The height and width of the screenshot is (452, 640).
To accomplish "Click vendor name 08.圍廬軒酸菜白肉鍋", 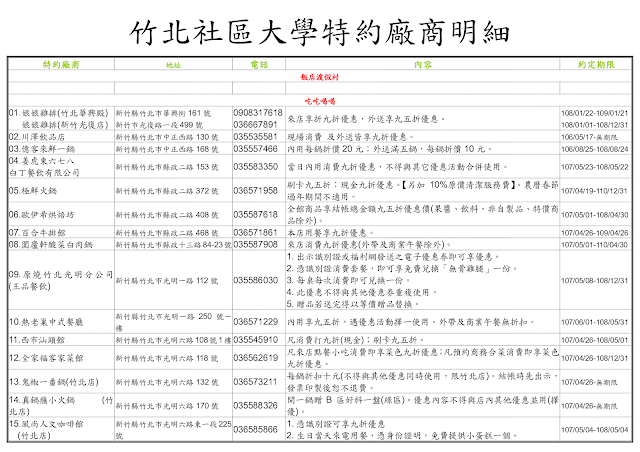I will tap(51, 245).
